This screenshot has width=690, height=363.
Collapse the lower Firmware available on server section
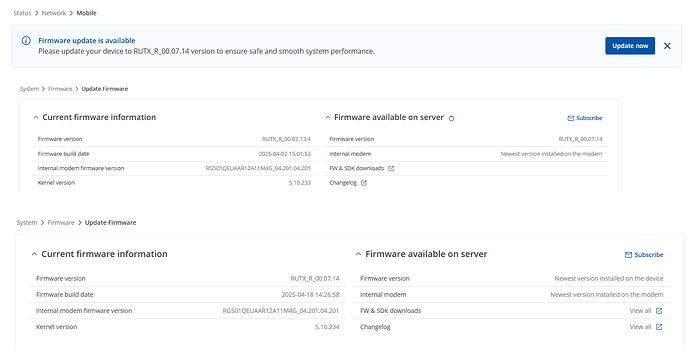(x=358, y=254)
